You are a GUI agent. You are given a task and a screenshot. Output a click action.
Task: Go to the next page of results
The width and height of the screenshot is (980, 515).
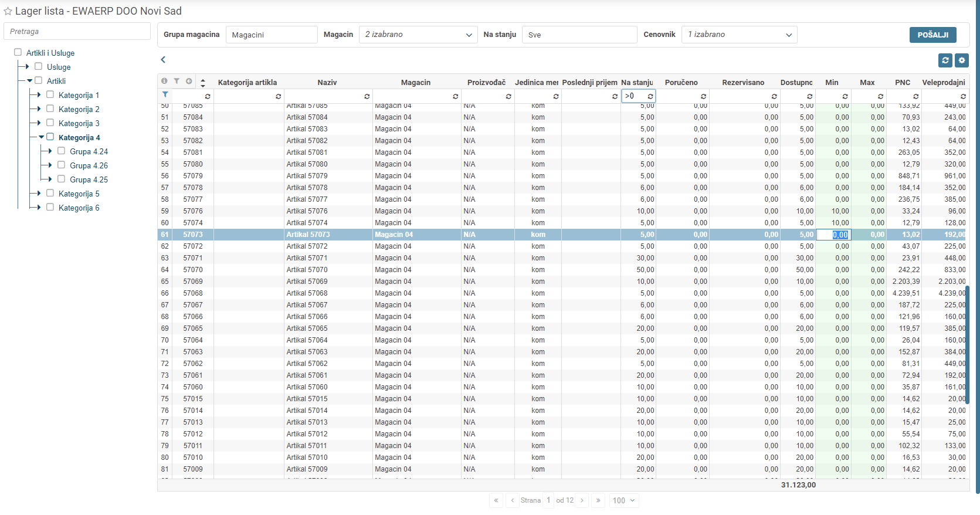(x=582, y=500)
